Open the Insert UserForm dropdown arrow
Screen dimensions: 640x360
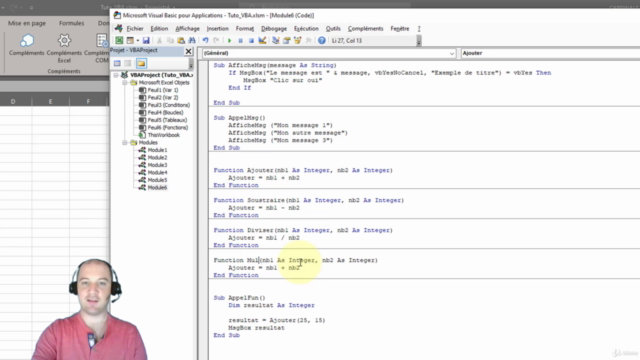pos(138,40)
